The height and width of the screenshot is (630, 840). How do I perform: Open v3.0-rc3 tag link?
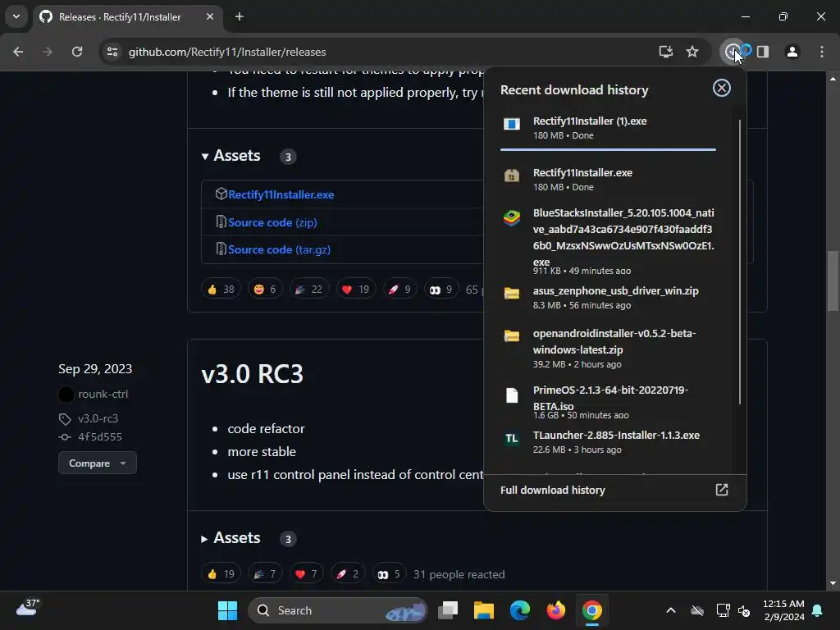[98, 418]
